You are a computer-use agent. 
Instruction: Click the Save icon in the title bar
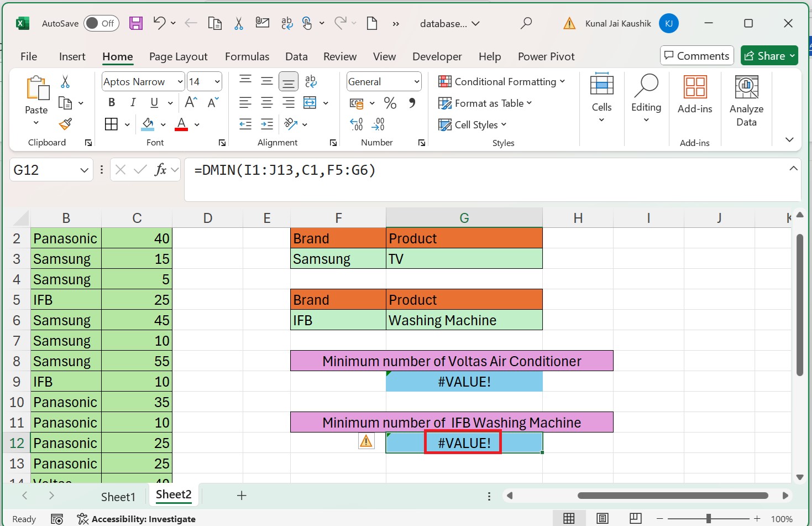pyautogui.click(x=136, y=23)
